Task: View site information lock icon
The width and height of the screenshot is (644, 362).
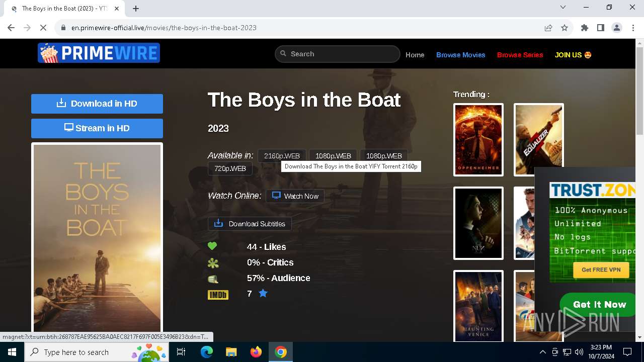Action: click(63, 28)
